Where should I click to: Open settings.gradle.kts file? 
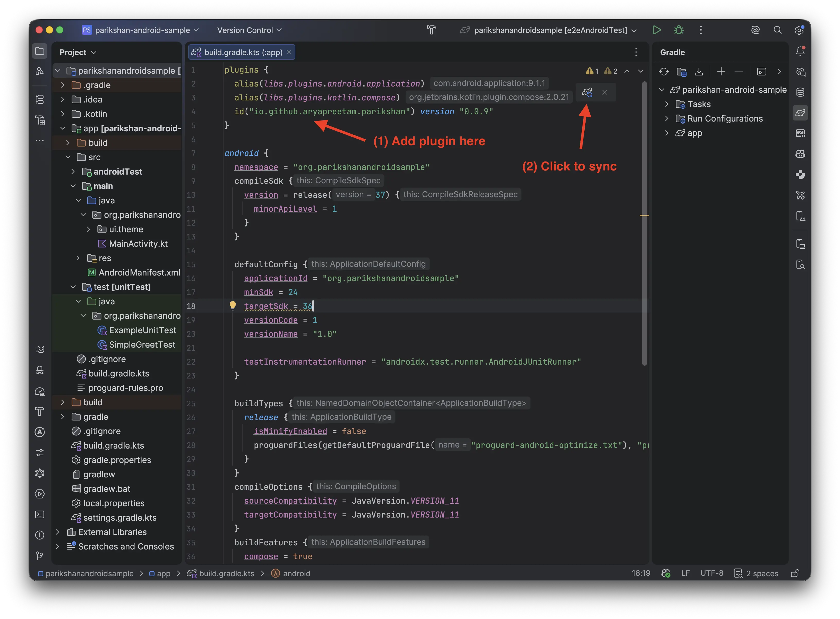coord(114,518)
